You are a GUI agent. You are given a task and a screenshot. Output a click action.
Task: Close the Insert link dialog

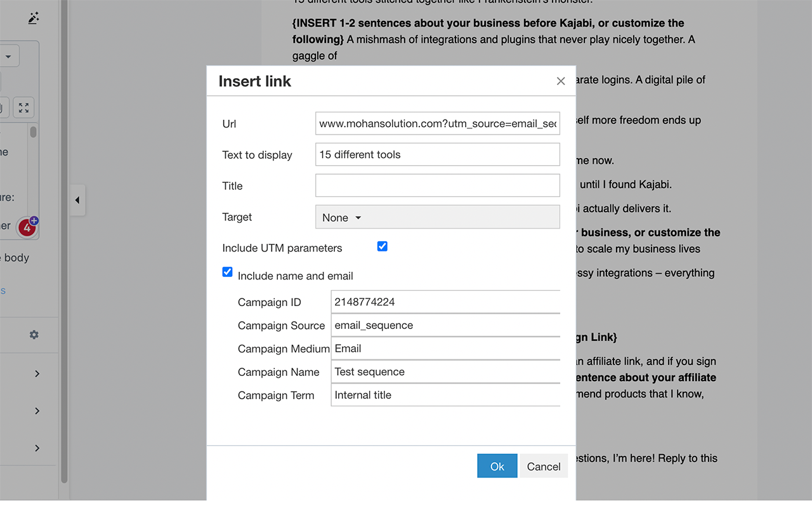(x=561, y=81)
